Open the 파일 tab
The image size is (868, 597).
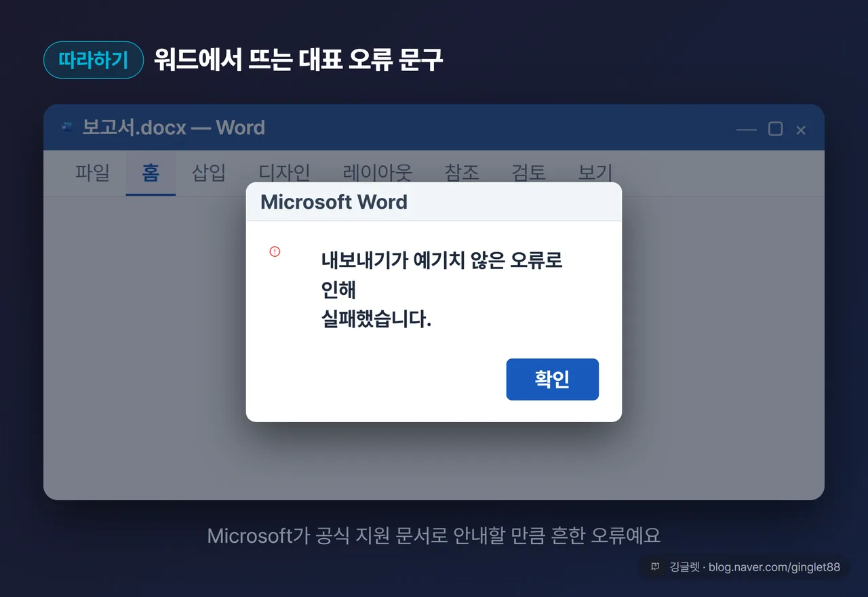pyautogui.click(x=92, y=173)
